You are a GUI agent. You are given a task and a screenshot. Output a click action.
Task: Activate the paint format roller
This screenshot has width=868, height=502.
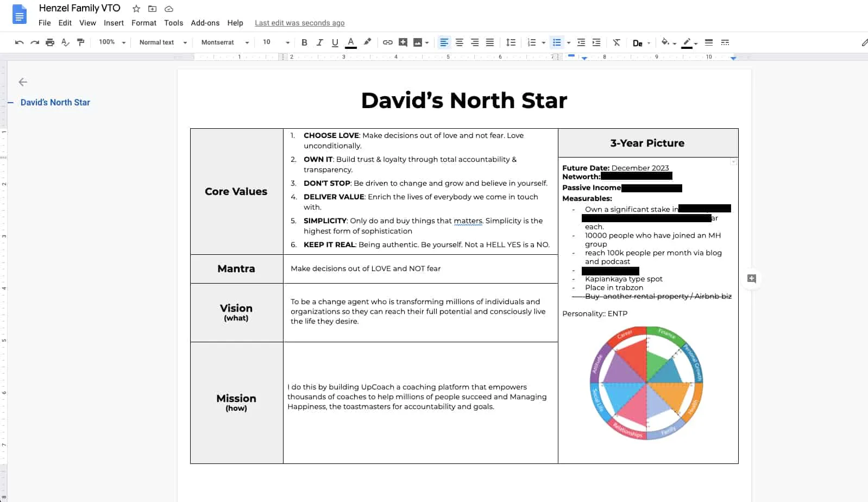click(x=81, y=42)
